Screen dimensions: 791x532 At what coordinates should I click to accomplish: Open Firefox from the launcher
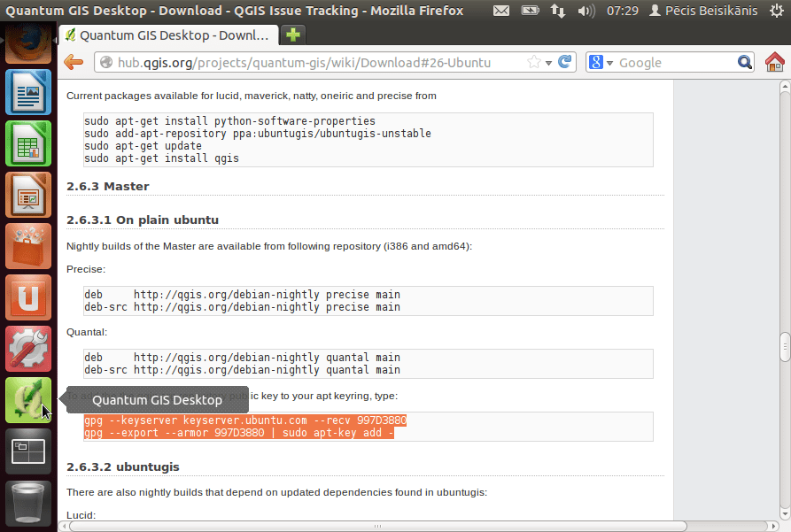tap(28, 42)
